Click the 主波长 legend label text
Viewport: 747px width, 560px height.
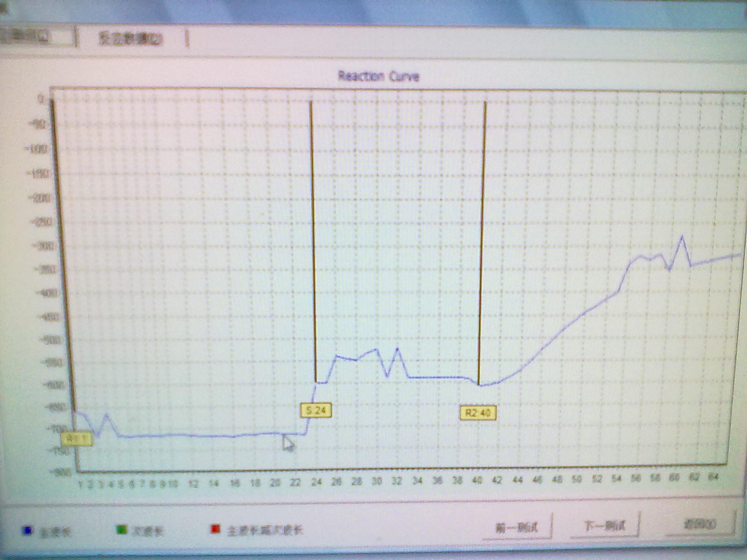[55, 532]
